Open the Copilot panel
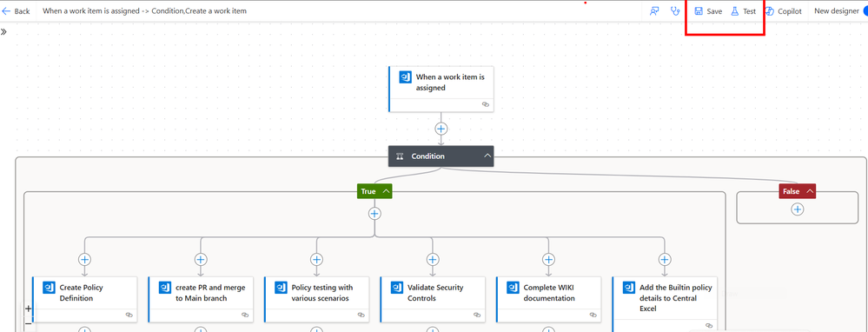 pyautogui.click(x=784, y=11)
